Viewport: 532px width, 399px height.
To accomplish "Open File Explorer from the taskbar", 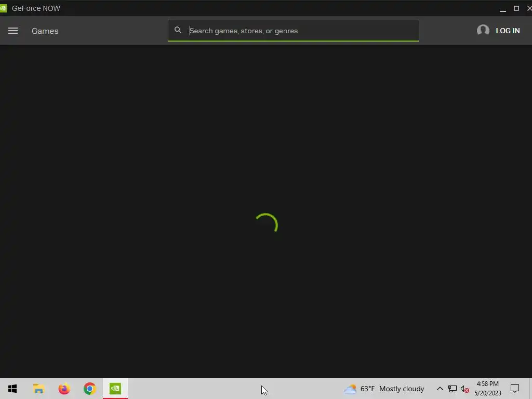I will (x=38, y=389).
